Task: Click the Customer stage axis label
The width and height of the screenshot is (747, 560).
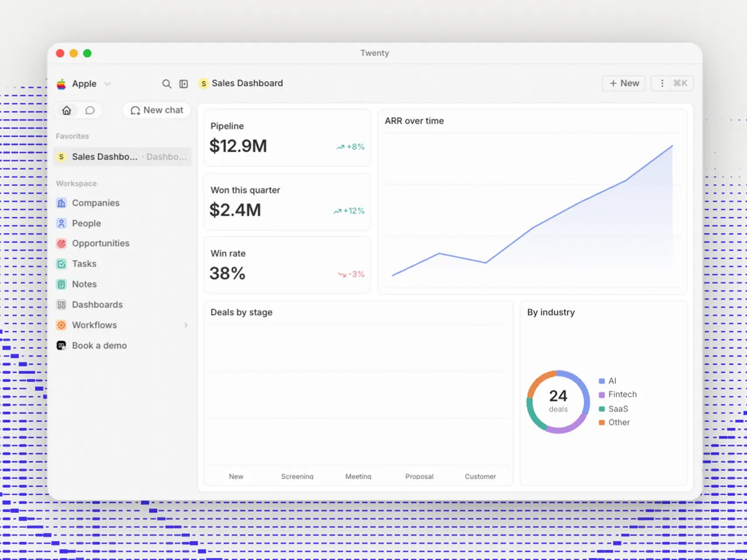Action: tap(480, 477)
